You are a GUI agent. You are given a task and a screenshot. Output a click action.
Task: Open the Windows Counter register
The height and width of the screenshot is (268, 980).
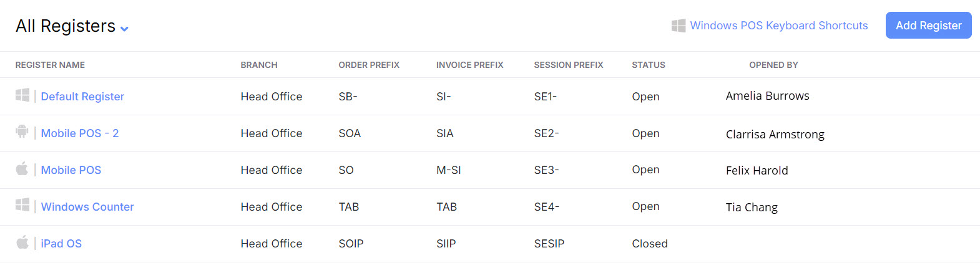87,207
